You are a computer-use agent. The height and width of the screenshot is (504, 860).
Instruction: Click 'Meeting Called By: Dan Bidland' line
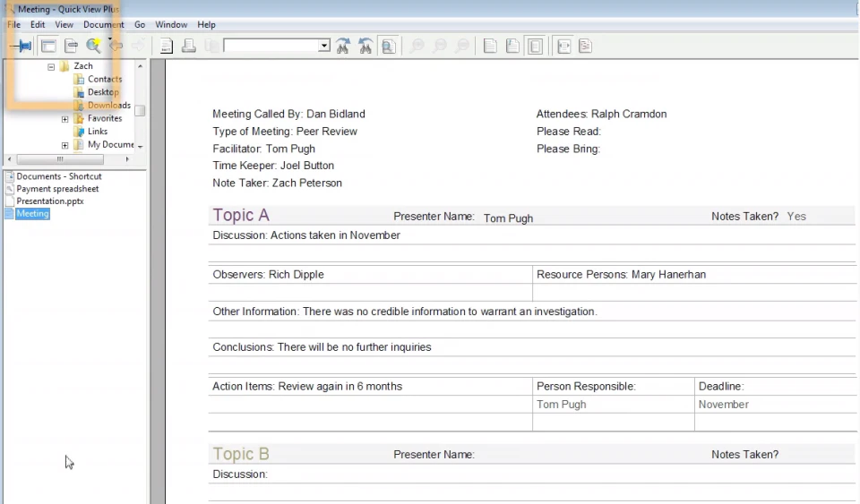(288, 114)
